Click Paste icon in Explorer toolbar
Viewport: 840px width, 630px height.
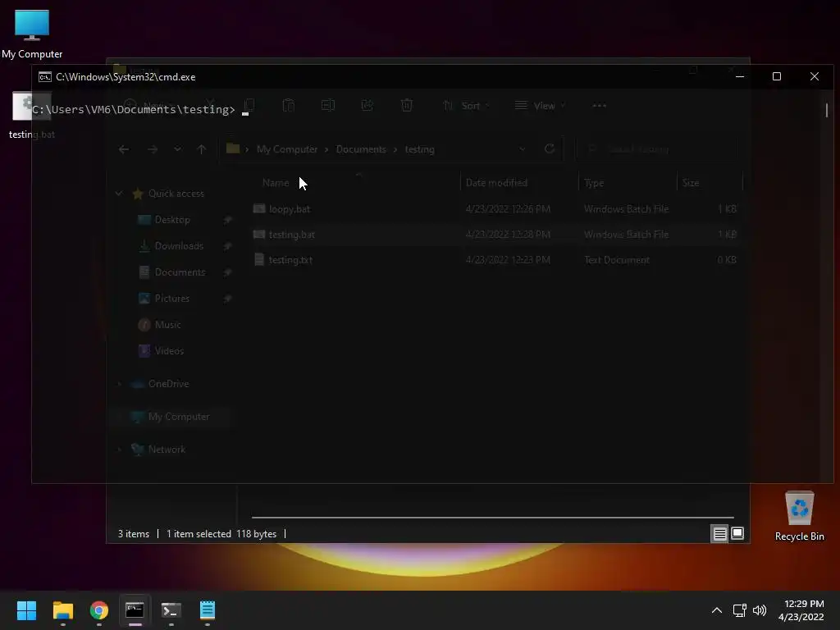pyautogui.click(x=288, y=106)
